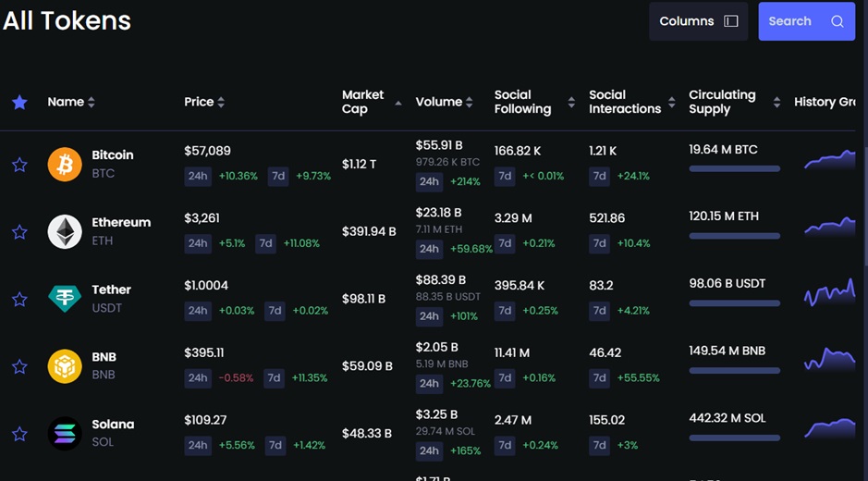Click the Tether logo icon
The width and height of the screenshot is (868, 481).
[x=65, y=299]
